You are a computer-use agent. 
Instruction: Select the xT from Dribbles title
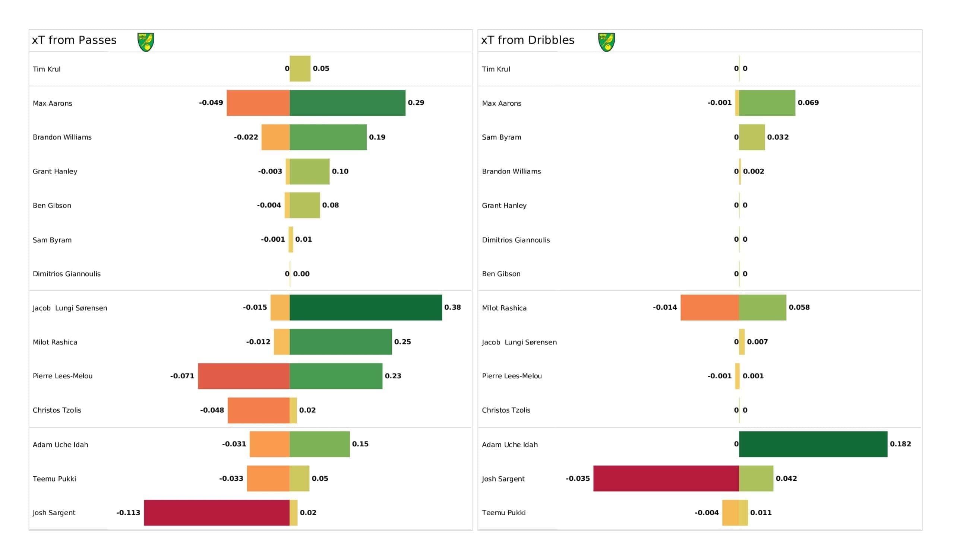point(528,40)
